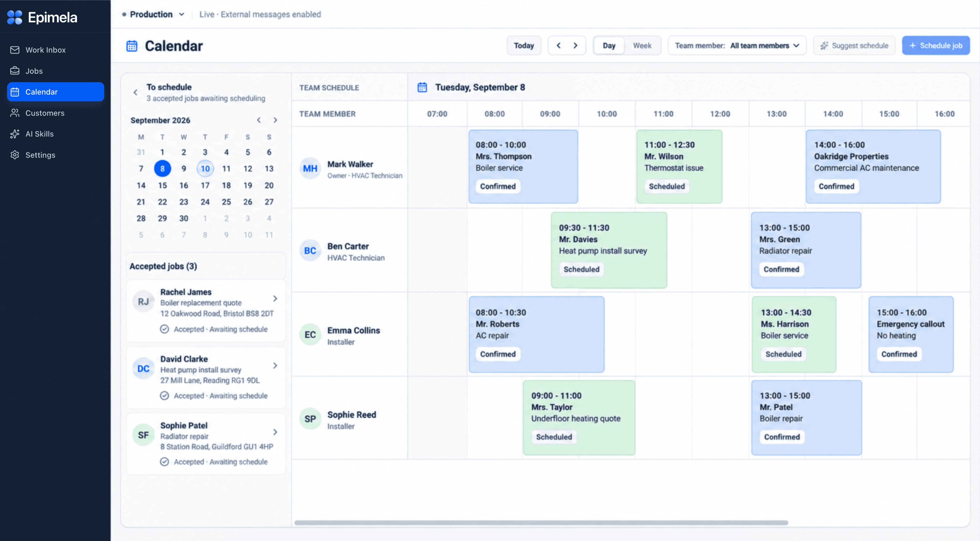Click Emma Collins's EC avatar

(310, 335)
